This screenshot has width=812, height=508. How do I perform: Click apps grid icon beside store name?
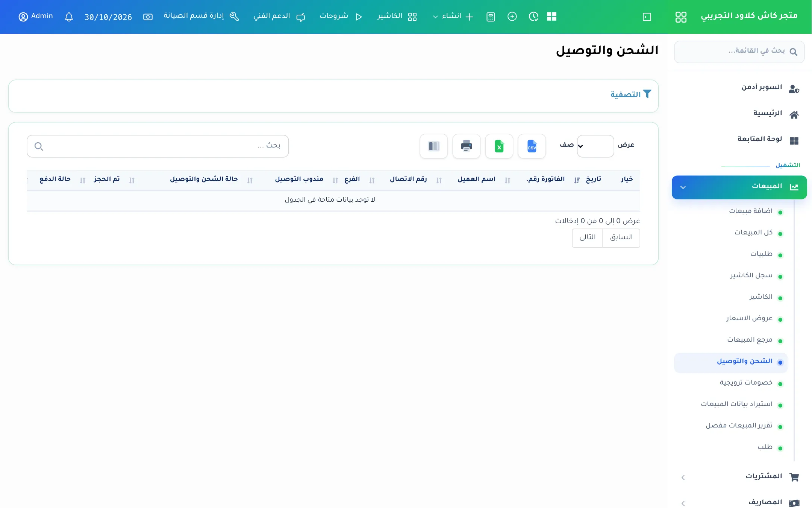681,17
